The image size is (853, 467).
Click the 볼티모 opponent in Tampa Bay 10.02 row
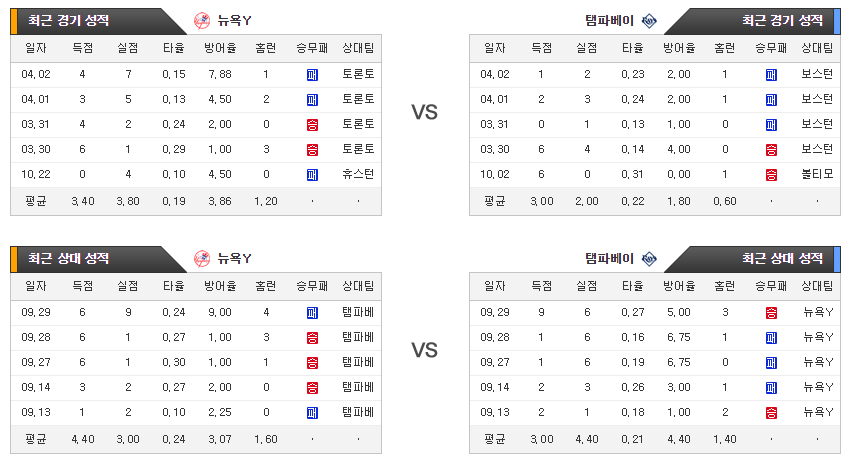tap(817, 174)
